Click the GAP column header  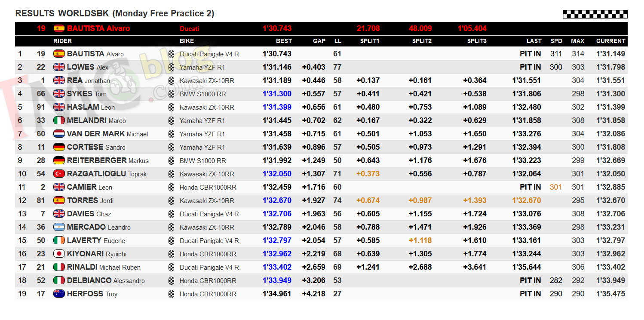pyautogui.click(x=319, y=41)
